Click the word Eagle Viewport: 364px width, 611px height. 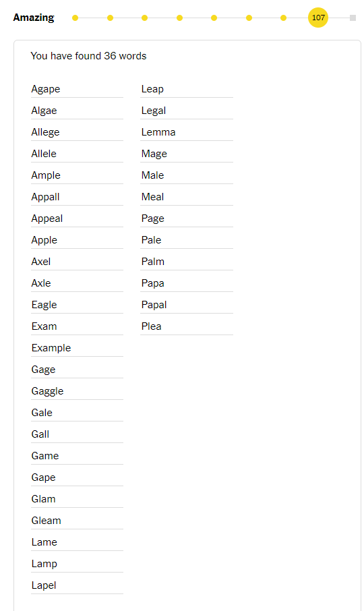point(44,305)
